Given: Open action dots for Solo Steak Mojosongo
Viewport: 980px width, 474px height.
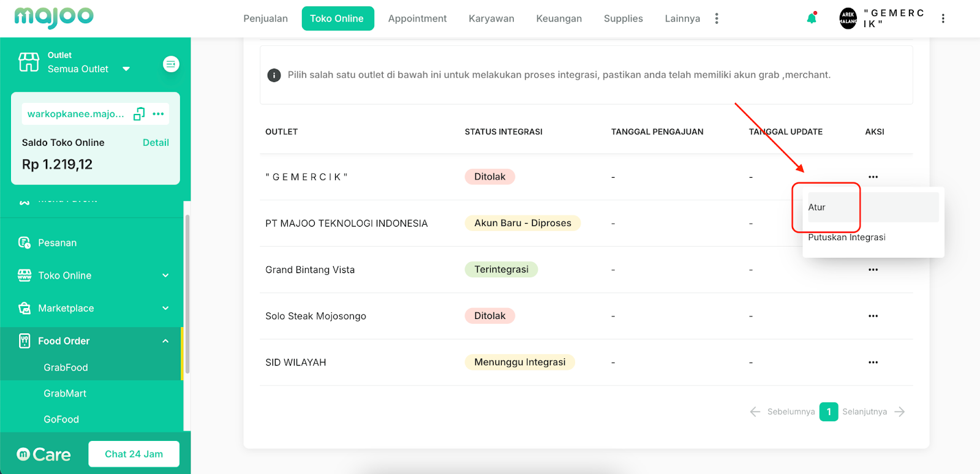Looking at the screenshot, I should [x=873, y=316].
